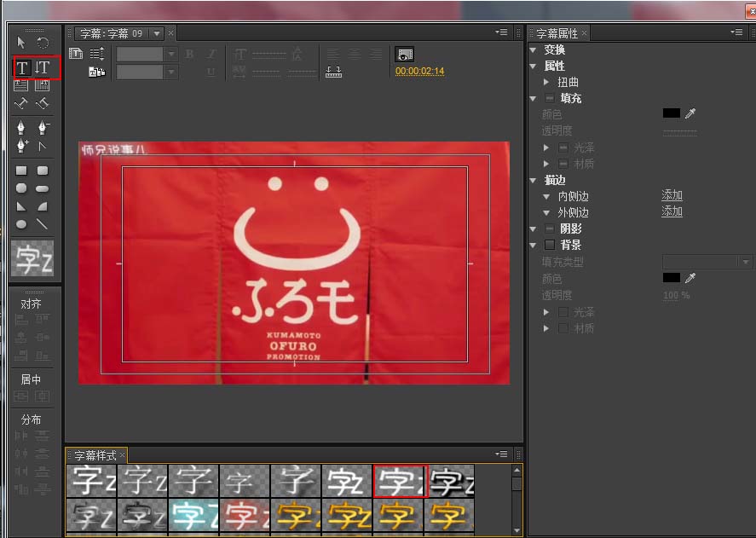Click 添加 to add an outer stroke
The height and width of the screenshot is (538, 756).
(672, 211)
